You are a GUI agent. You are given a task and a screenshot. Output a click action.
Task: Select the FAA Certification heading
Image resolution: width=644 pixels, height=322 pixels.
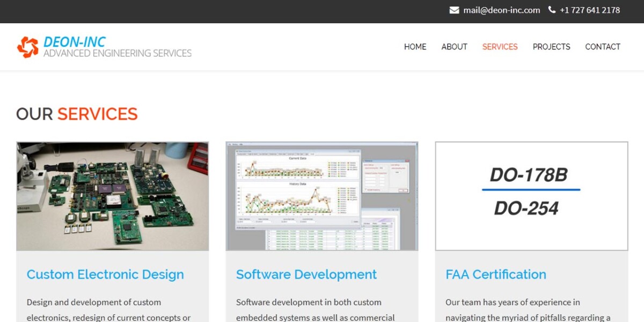pos(496,274)
